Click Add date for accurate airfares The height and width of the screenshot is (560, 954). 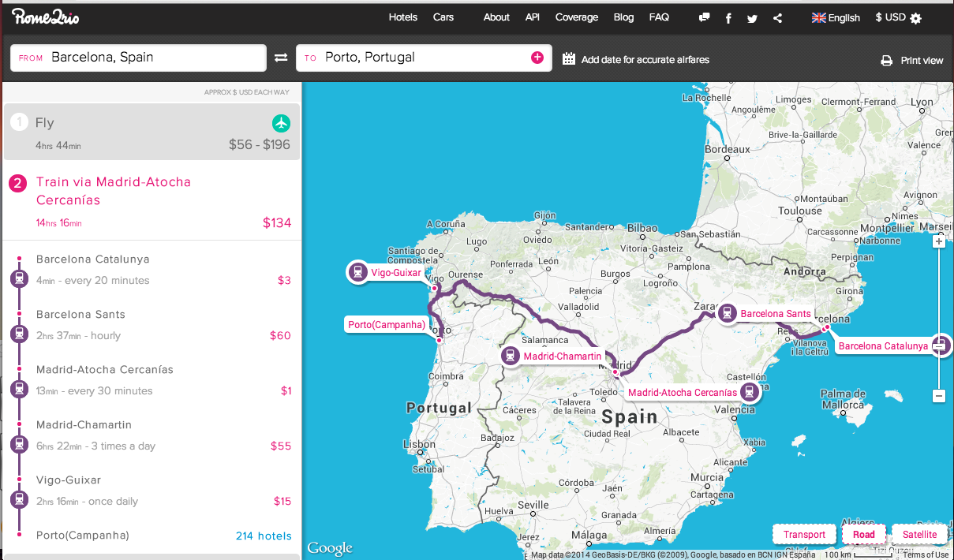click(645, 59)
